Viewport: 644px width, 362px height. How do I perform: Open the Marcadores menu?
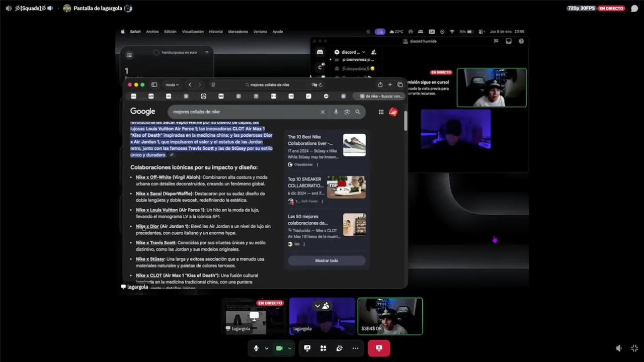click(x=238, y=32)
